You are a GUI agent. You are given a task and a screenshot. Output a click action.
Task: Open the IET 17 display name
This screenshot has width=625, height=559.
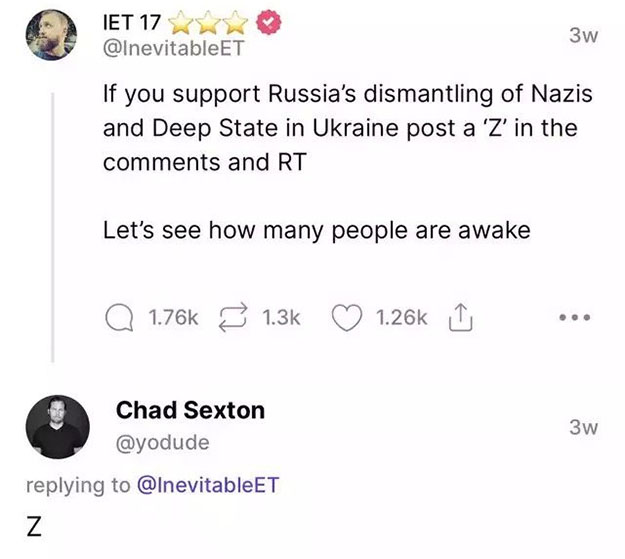(x=134, y=19)
